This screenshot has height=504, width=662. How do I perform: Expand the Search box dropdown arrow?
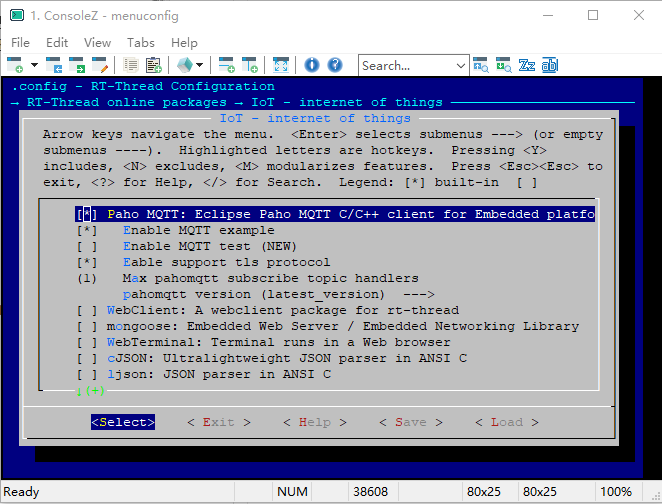pyautogui.click(x=461, y=65)
